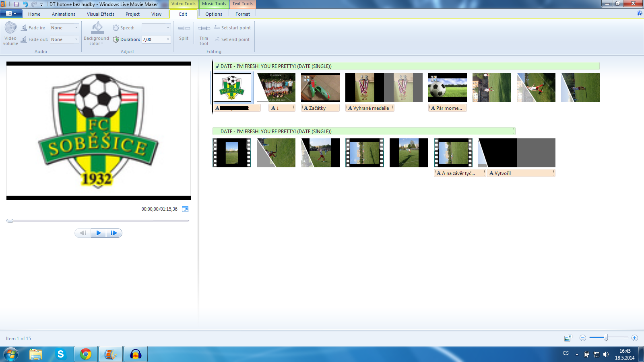Click the preview seek bar handle

[10, 220]
